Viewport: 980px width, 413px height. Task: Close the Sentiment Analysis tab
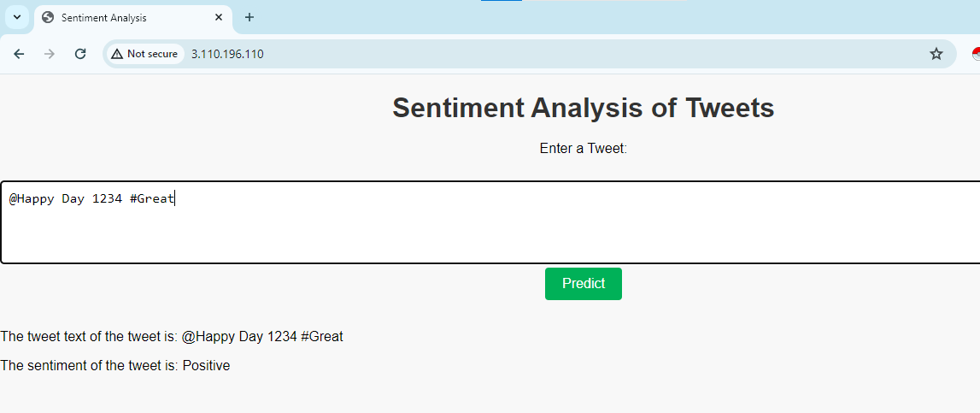pyautogui.click(x=219, y=17)
